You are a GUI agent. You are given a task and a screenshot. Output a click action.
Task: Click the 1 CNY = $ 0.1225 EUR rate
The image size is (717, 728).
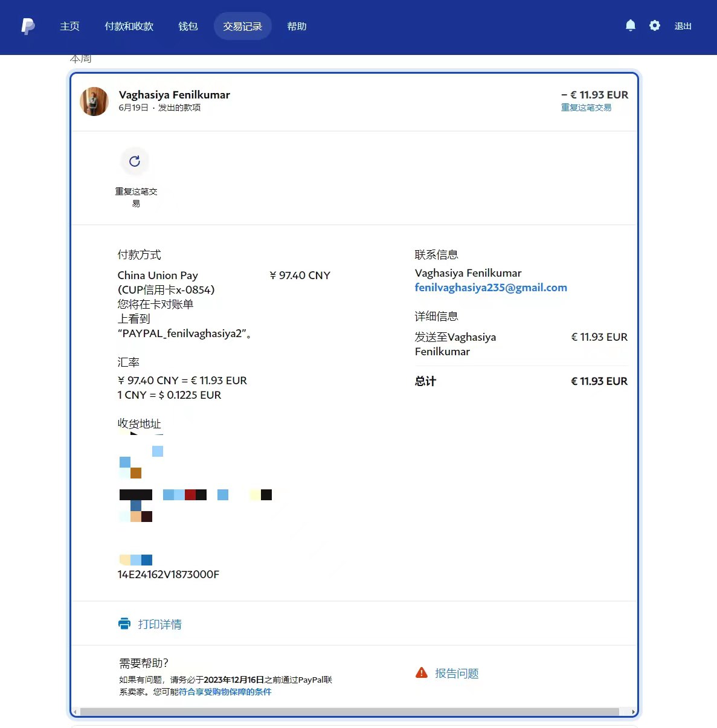169,395
